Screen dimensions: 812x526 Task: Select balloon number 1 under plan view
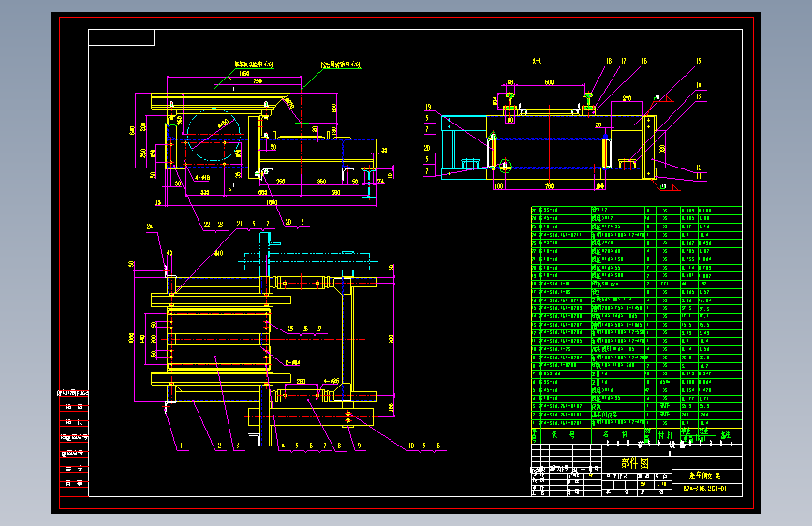[x=182, y=446]
